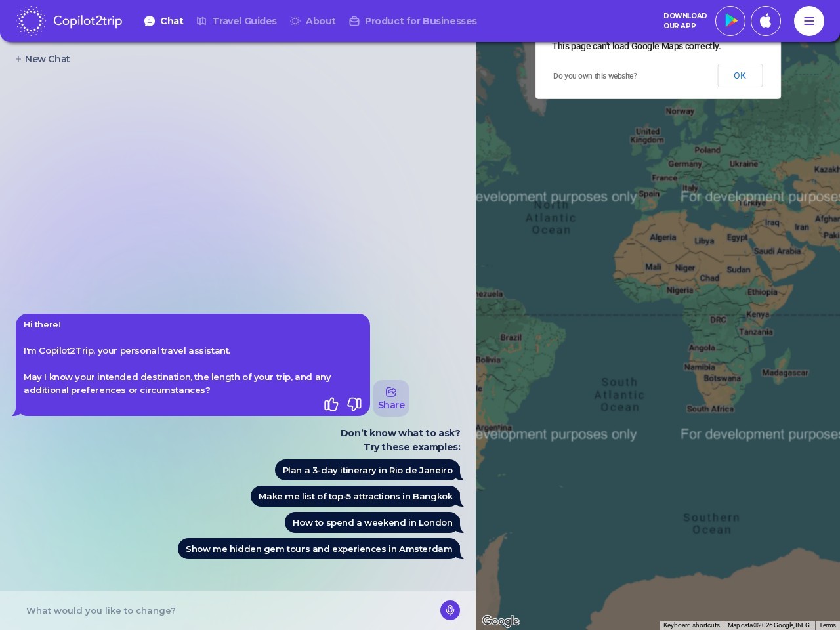Image resolution: width=840 pixels, height=630 pixels.
Task: Open the Chat tab
Action: (164, 21)
